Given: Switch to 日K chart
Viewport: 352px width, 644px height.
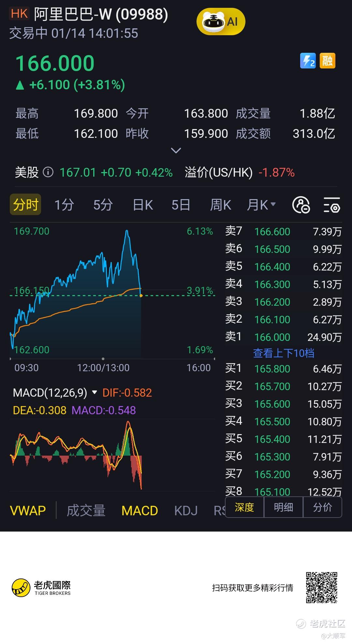Looking at the screenshot, I should pyautogui.click(x=143, y=205).
